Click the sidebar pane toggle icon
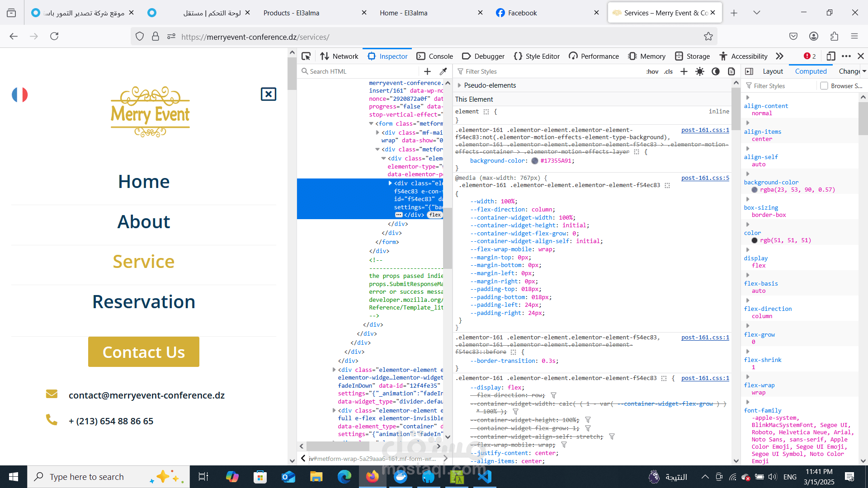Viewport: 868px width, 488px height. pos(749,71)
